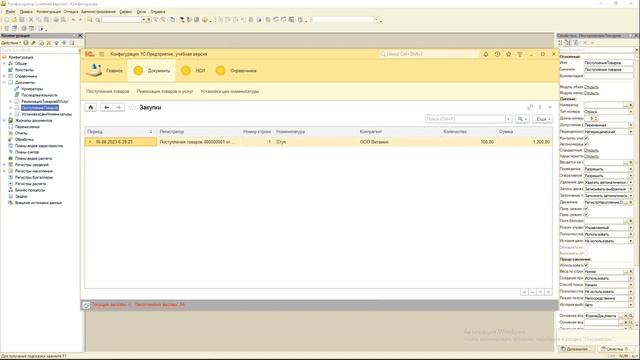Open the Действия dropdown in Configuration panel
The width and height of the screenshot is (640, 360).
tap(11, 43)
